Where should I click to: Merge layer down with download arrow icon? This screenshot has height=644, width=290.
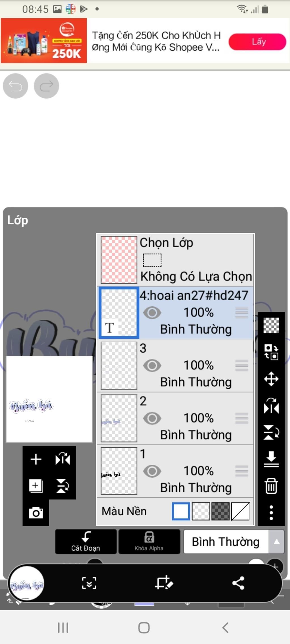click(271, 459)
